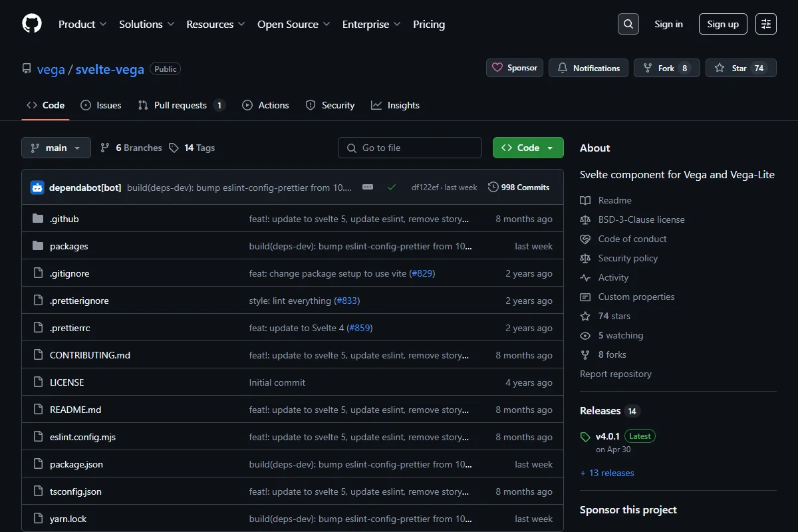This screenshot has width=798, height=532.
Task: Click the appearance settings sliders icon
Action: pos(766,24)
